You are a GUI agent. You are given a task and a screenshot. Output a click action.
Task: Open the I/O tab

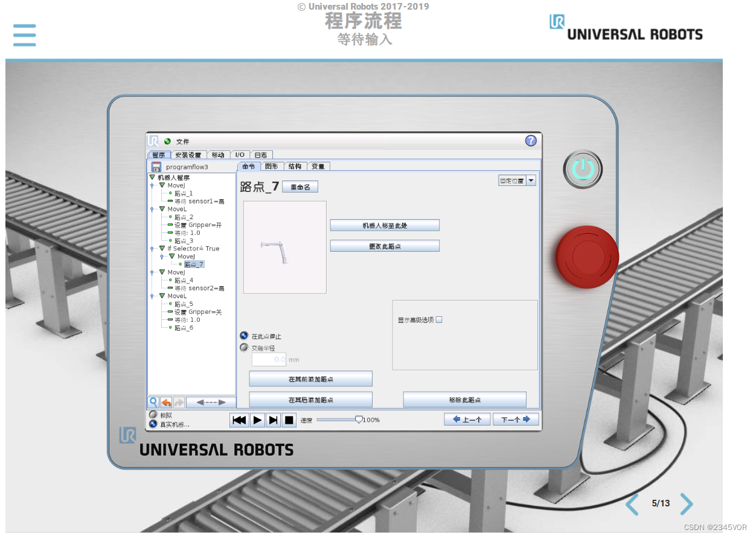point(240,155)
